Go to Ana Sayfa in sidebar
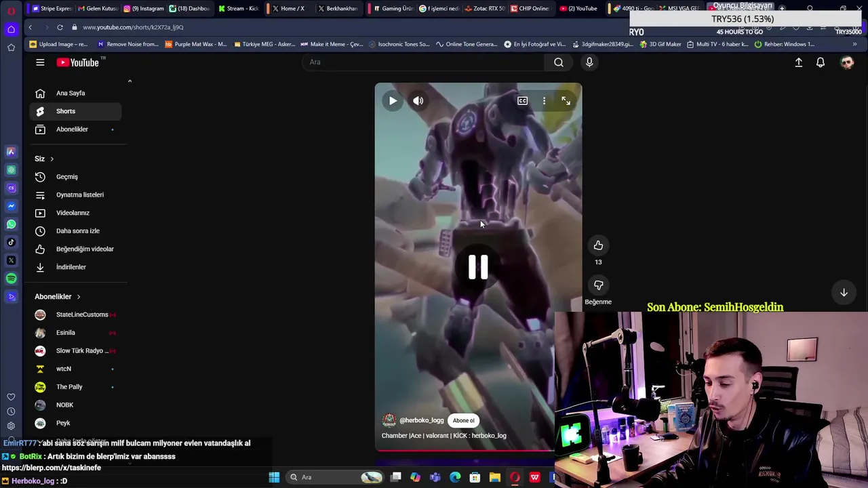 [75, 94]
